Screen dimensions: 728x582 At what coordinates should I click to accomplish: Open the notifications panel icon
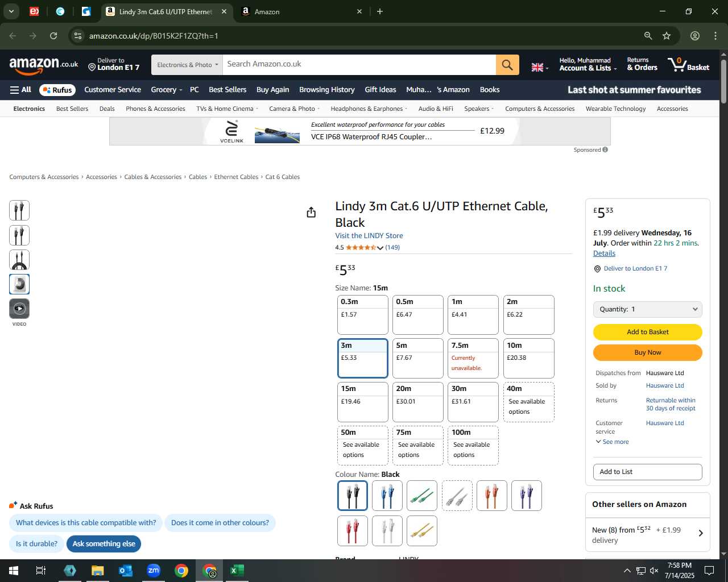pyautogui.click(x=709, y=571)
